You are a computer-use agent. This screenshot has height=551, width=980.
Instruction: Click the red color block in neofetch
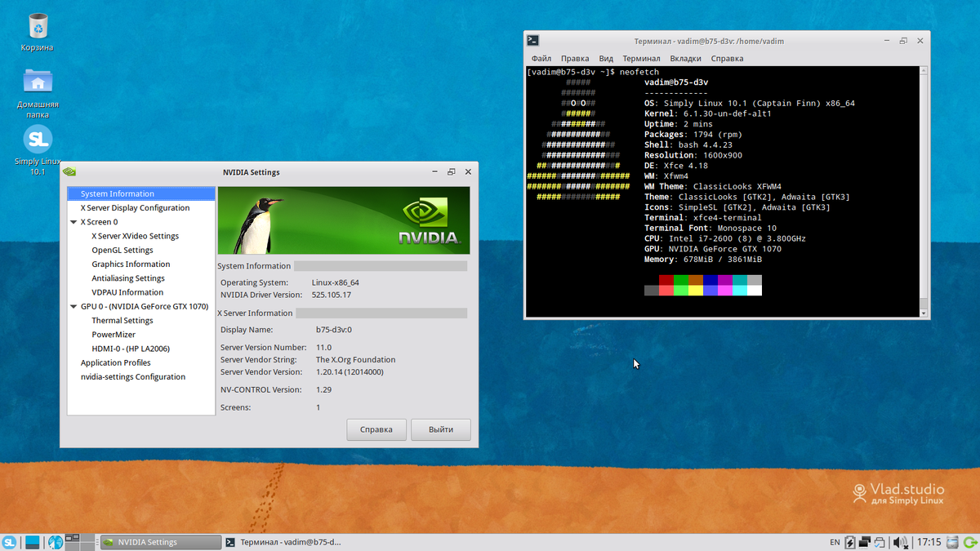(x=666, y=280)
